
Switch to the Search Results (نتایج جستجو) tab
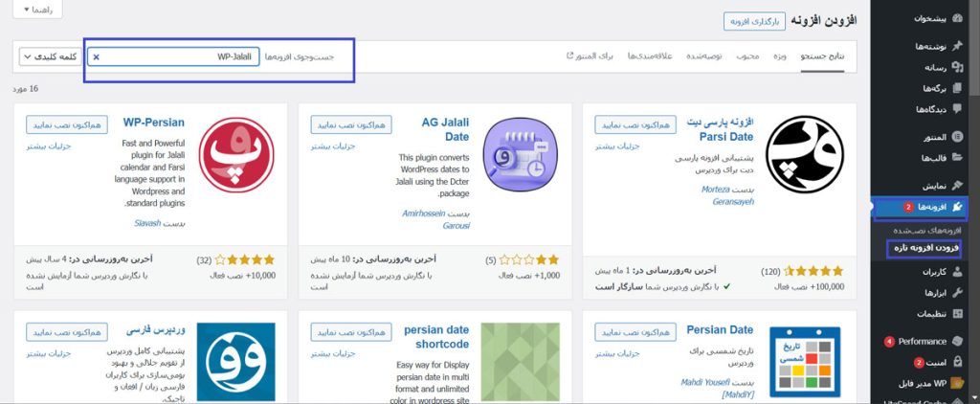[x=822, y=56]
